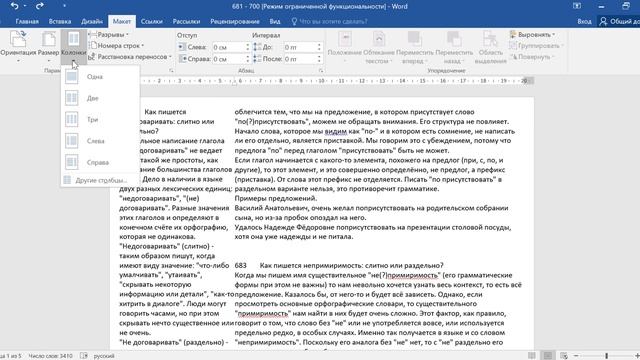Click the После spacing after field
This screenshot has height=360, width=640.
coord(300,59)
